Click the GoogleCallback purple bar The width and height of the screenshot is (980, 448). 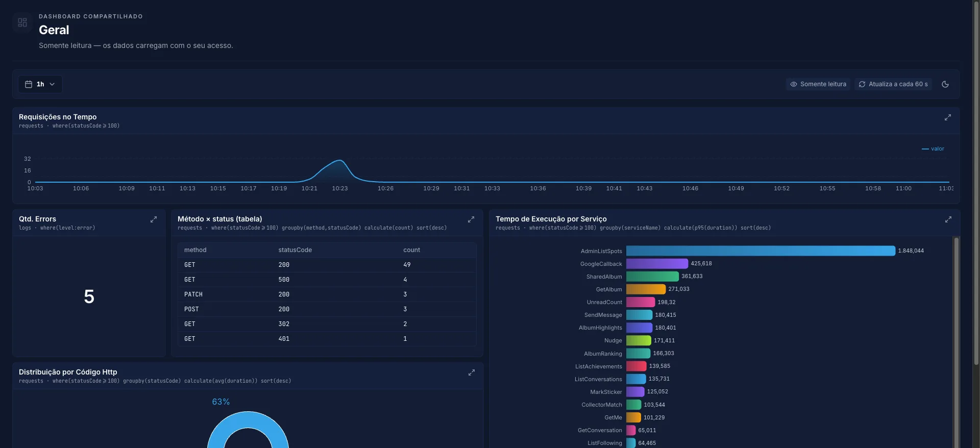point(657,263)
